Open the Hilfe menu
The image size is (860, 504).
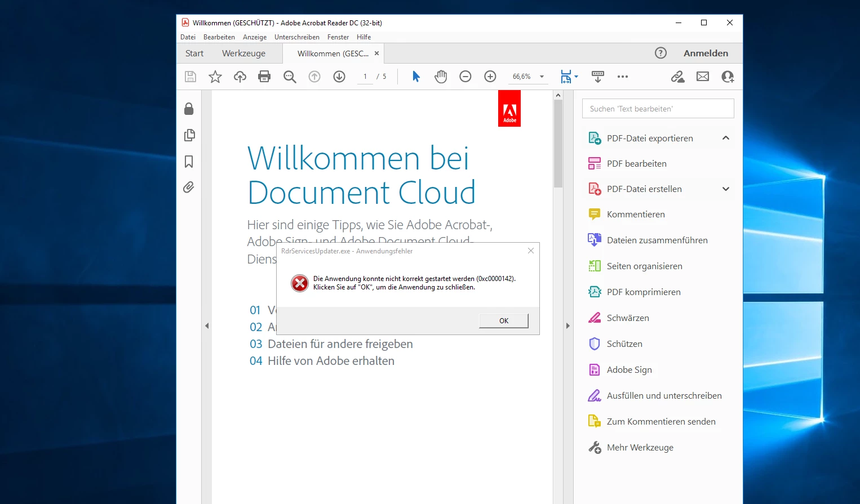(363, 37)
